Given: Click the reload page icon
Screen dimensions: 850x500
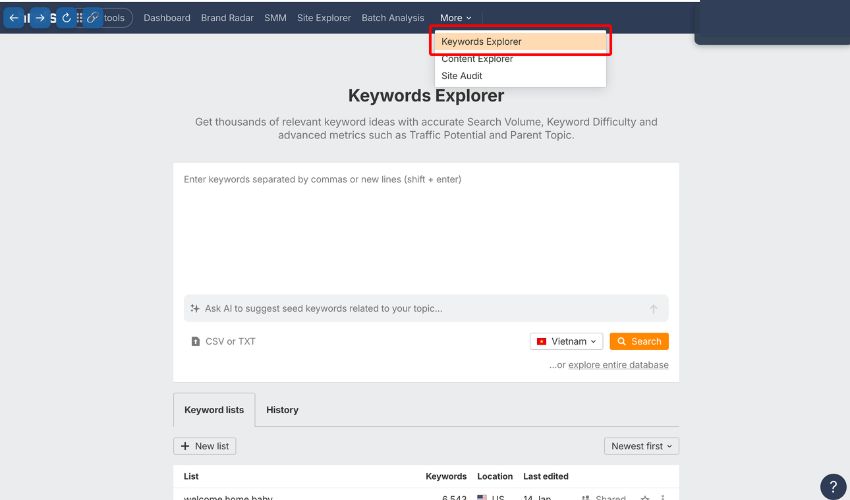Looking at the screenshot, I should click(66, 18).
